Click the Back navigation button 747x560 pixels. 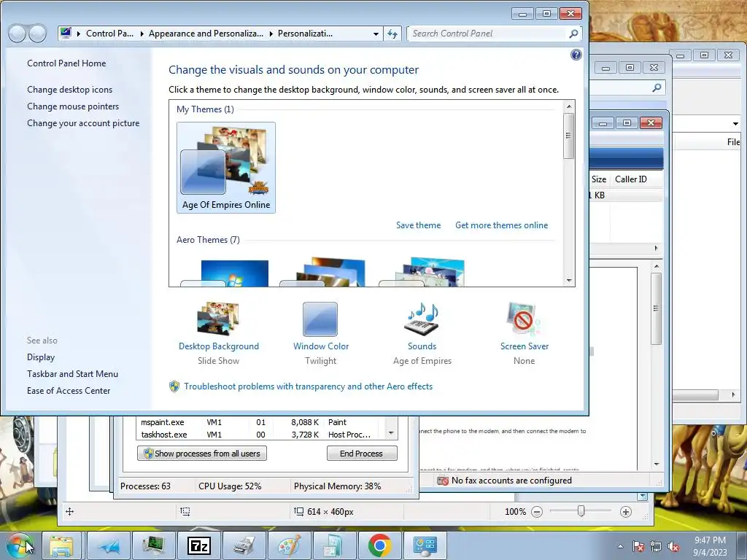(18, 34)
